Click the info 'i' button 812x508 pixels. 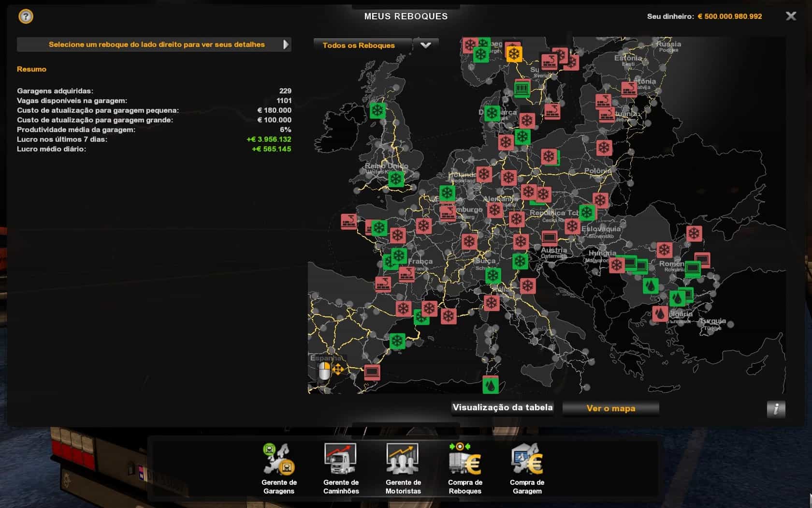click(776, 409)
